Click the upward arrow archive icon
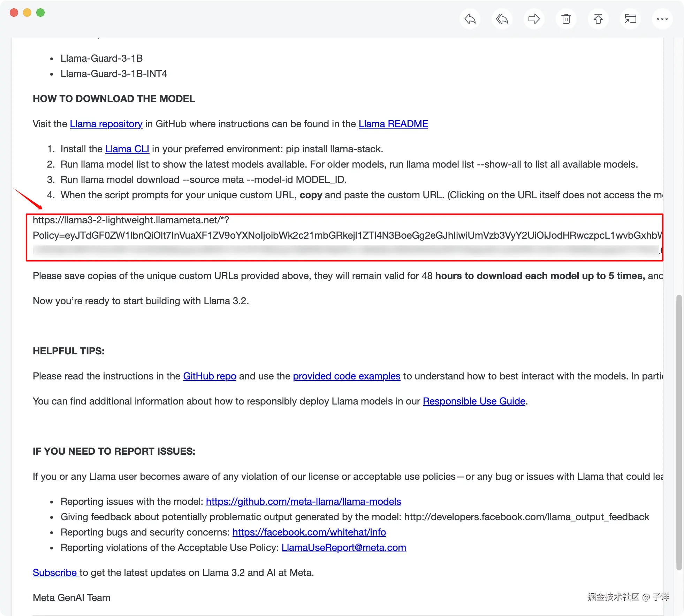 (x=598, y=19)
